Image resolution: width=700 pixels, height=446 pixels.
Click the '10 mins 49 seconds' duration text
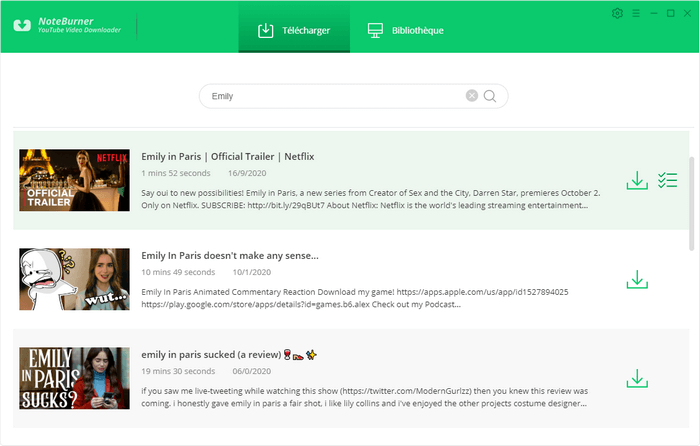tap(178, 272)
